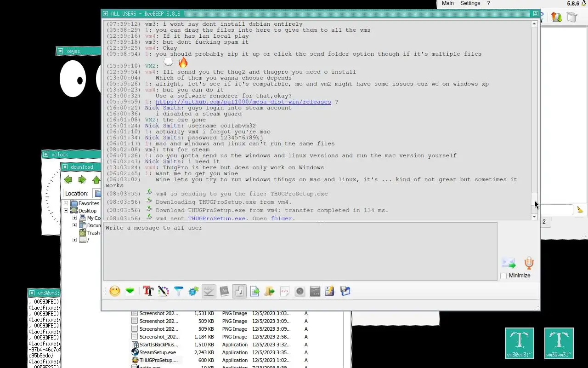Expand the Favorites tree node
588x368 pixels.
click(x=66, y=203)
